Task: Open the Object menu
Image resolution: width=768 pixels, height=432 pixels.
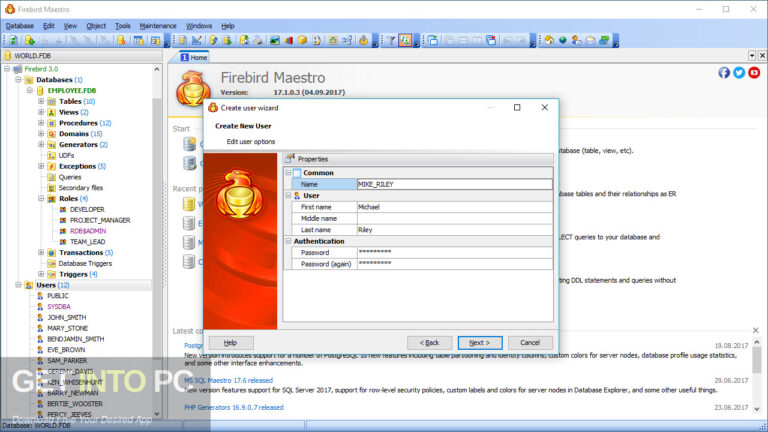Action: pyautogui.click(x=96, y=26)
